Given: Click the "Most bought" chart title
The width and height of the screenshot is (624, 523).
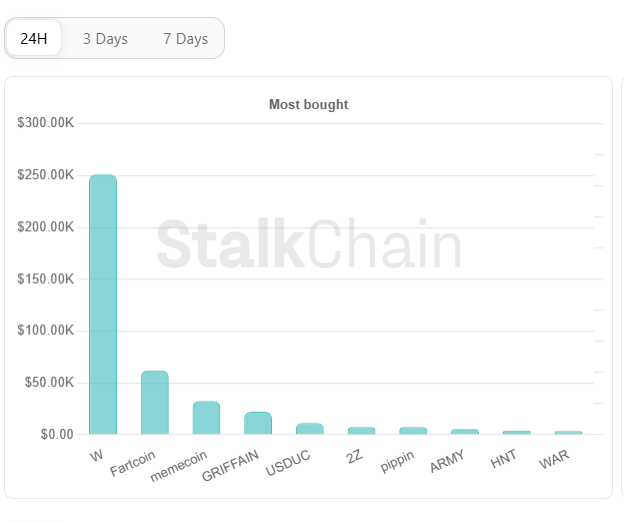Looking at the screenshot, I should pyautogui.click(x=308, y=105).
